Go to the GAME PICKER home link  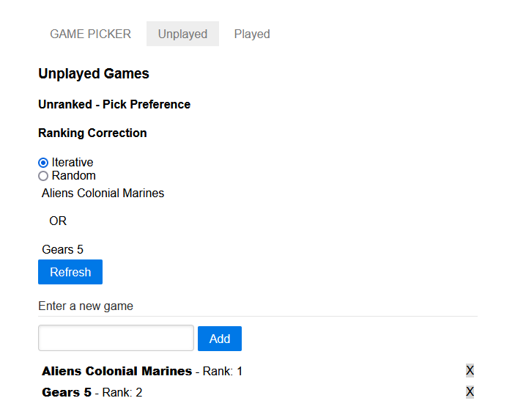coord(90,34)
